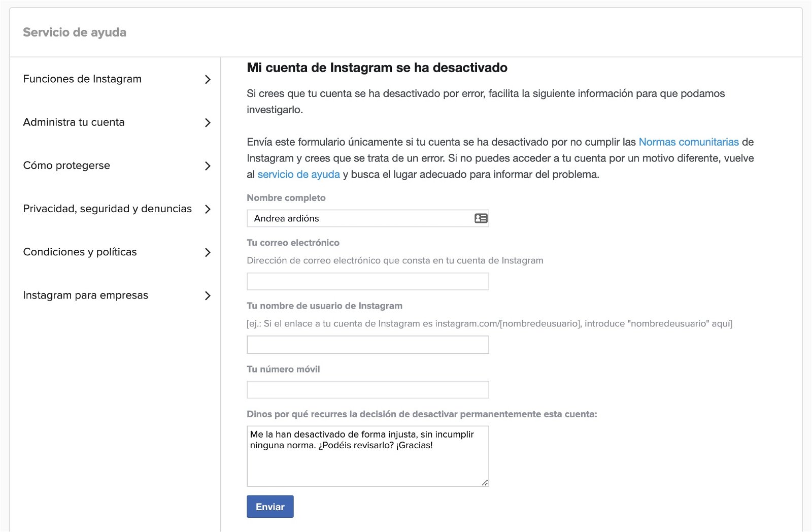Open the Administra tu cuenta menu item
The width and height of the screenshot is (812, 532).
(116, 122)
